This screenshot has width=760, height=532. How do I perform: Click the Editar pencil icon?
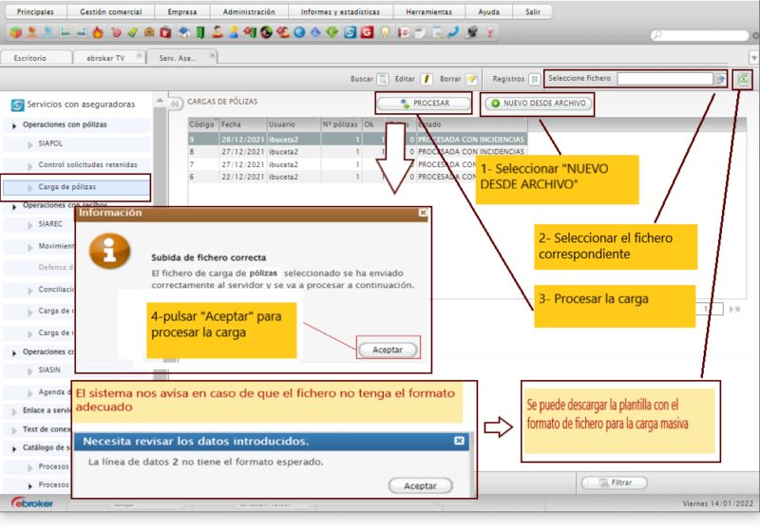pos(427,79)
